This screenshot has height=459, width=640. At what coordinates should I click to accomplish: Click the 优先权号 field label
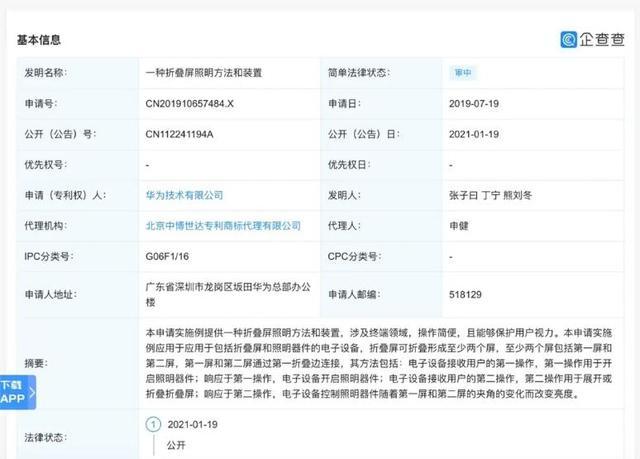pos(46,165)
